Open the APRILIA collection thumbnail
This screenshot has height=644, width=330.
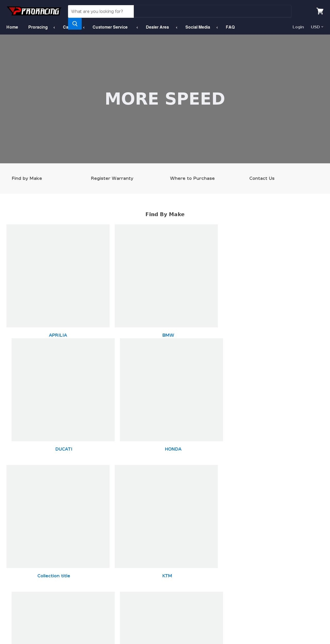(x=58, y=276)
